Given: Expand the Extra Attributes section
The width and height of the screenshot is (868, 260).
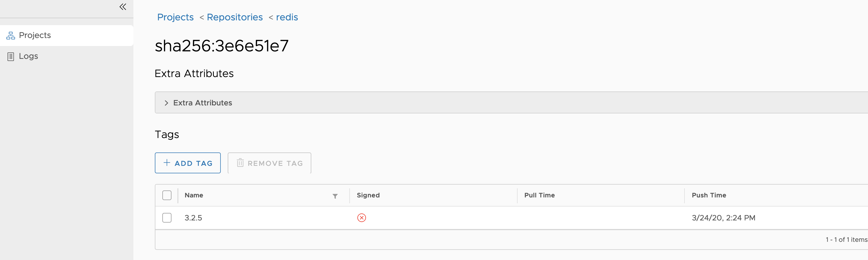Looking at the screenshot, I should point(202,103).
